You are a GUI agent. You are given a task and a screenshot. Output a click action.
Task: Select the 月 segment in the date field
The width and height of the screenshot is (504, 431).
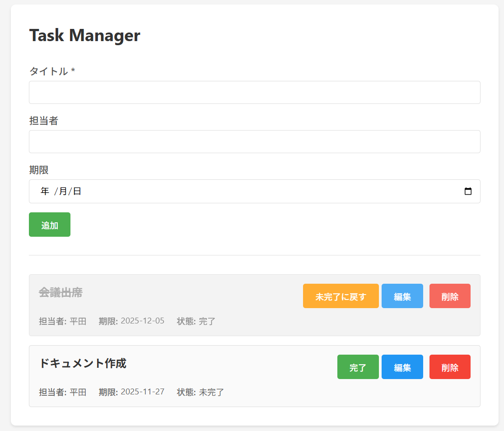point(63,191)
